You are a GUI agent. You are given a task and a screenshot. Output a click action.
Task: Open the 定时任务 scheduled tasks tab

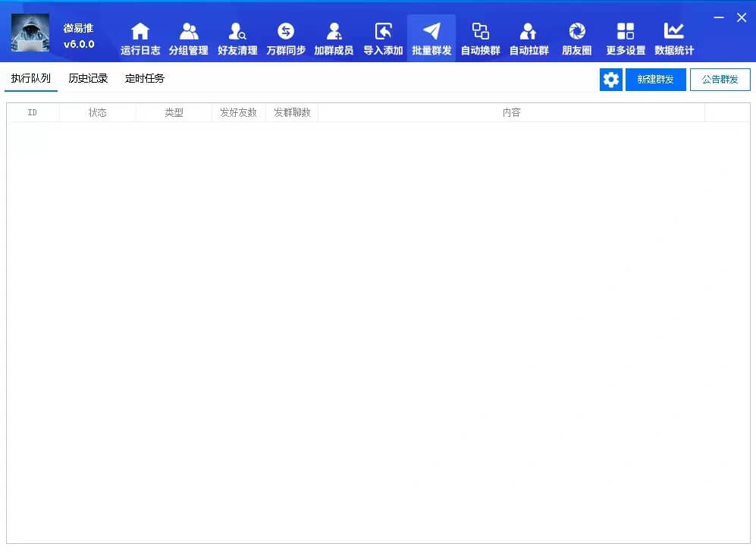(144, 77)
